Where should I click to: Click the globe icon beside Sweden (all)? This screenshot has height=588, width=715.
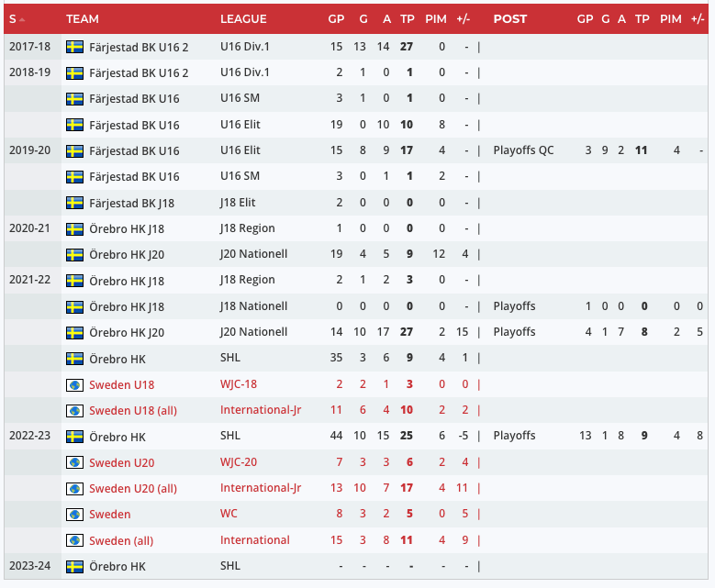74,540
